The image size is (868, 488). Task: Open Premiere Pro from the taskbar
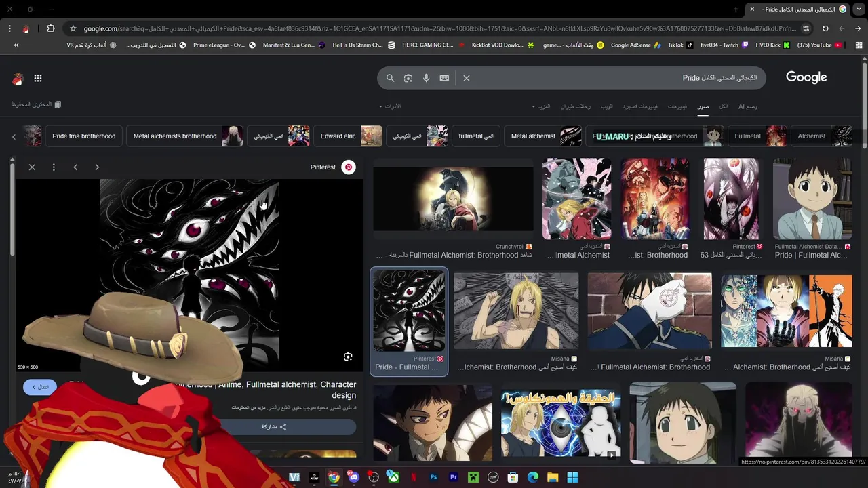tap(454, 477)
